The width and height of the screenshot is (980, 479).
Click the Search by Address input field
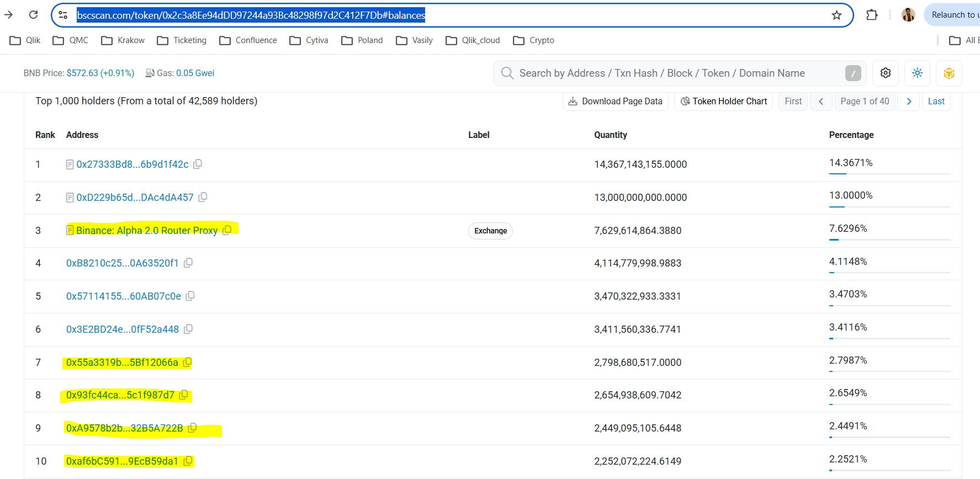(x=679, y=73)
